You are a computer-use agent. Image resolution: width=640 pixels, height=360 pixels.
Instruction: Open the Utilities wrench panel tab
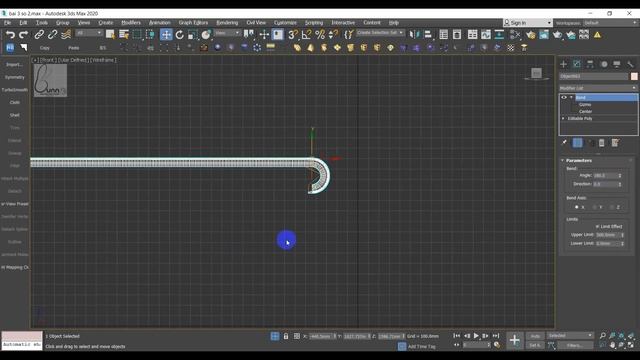pyautogui.click(x=630, y=64)
